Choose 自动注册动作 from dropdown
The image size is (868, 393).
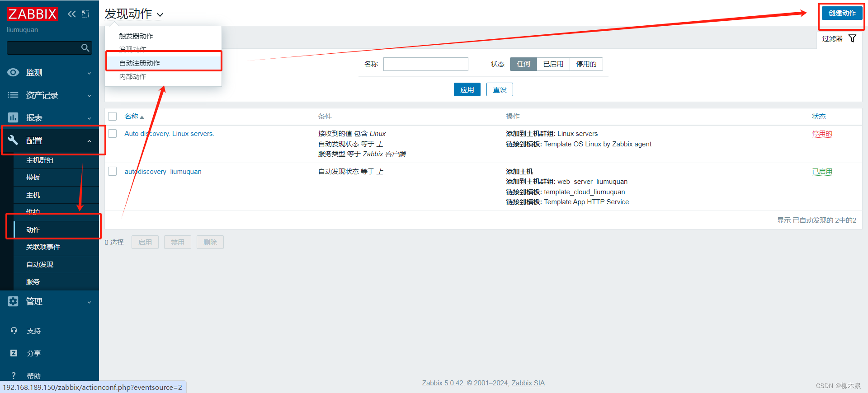[163, 63]
